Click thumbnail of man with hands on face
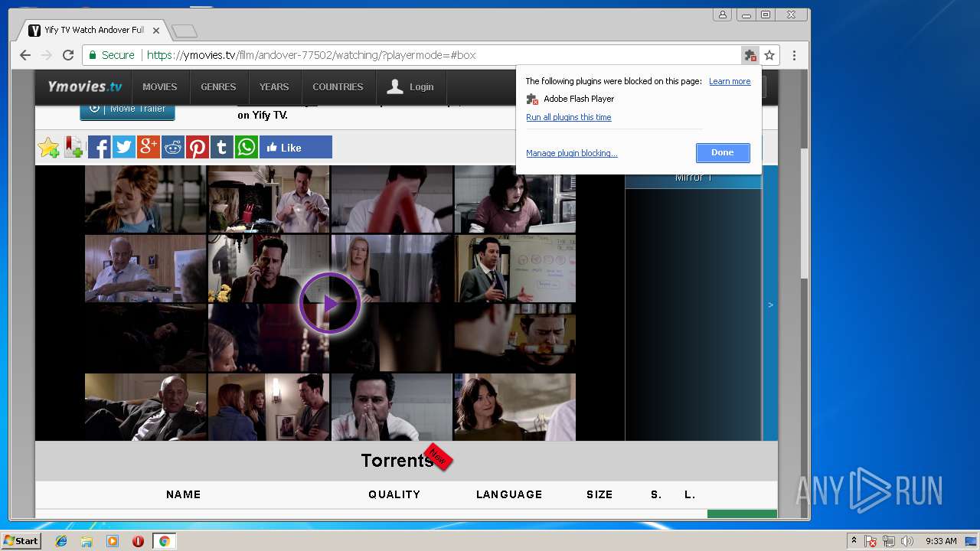This screenshot has height=551, width=980. (x=392, y=407)
